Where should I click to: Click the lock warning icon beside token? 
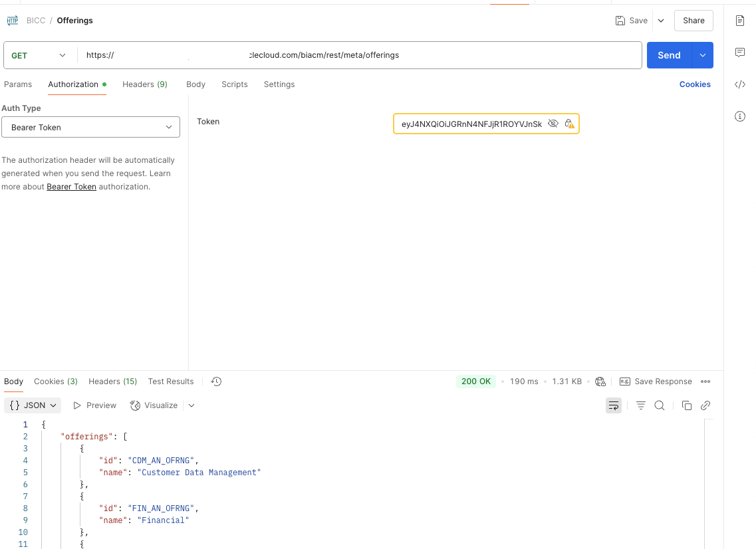(569, 124)
